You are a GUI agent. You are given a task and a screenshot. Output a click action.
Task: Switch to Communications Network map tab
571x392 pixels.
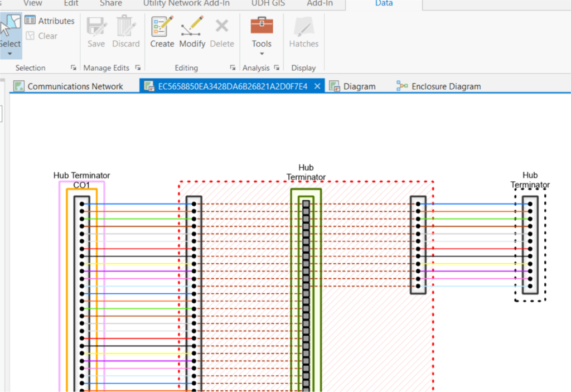point(69,86)
